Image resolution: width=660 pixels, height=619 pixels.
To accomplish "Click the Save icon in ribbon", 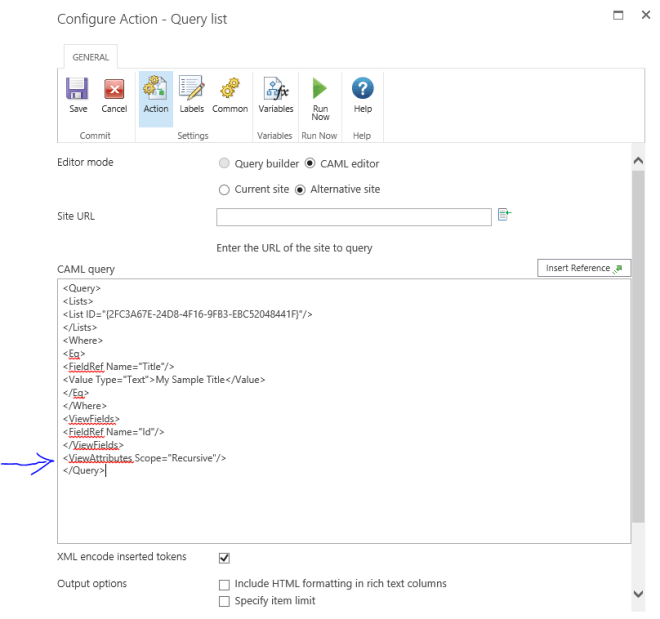I will pos(77,90).
